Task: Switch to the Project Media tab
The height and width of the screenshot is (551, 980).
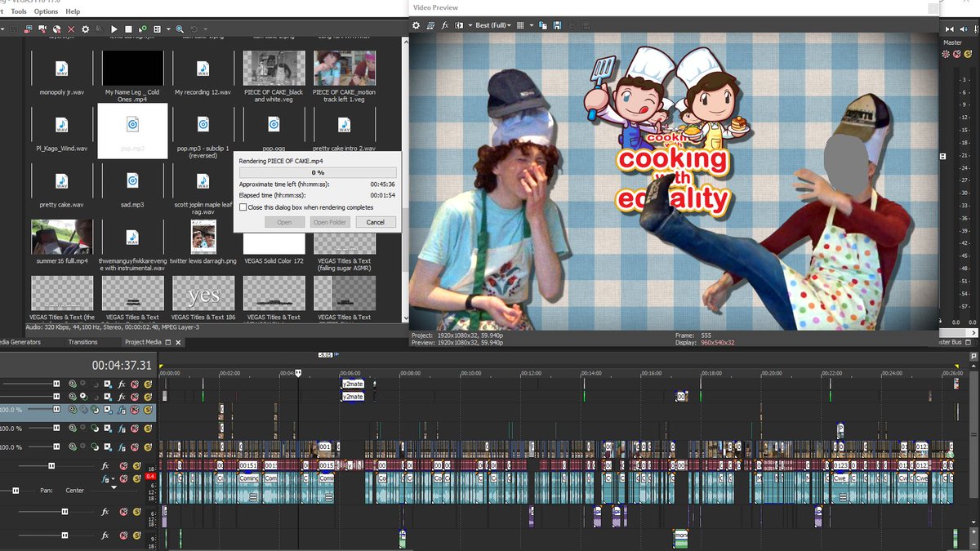Action: [143, 342]
